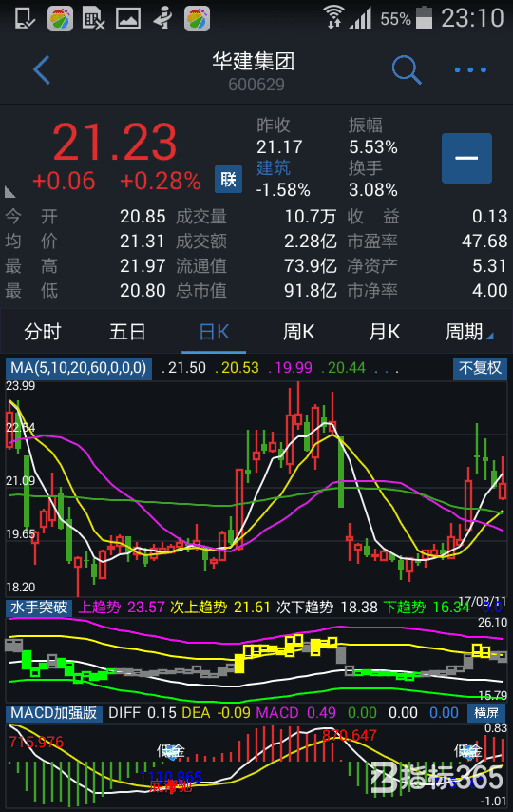This screenshot has width=513, height=812.
Task: Open MA(5,10,20,60) indicator settings
Action: click(x=79, y=368)
